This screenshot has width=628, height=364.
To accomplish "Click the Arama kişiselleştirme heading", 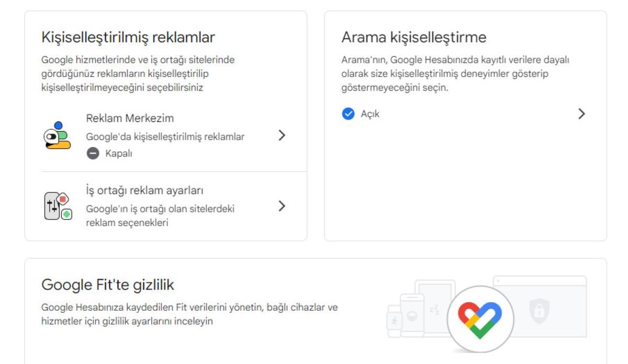I will pyautogui.click(x=413, y=38).
